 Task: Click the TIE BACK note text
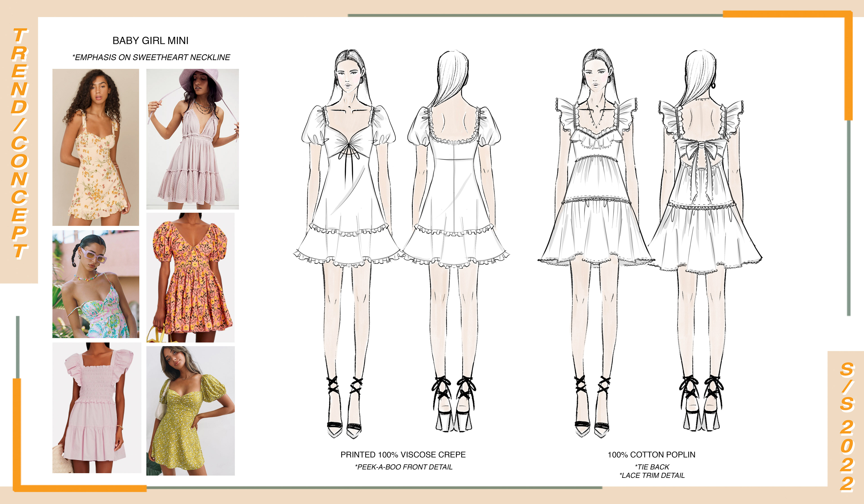tap(652, 467)
